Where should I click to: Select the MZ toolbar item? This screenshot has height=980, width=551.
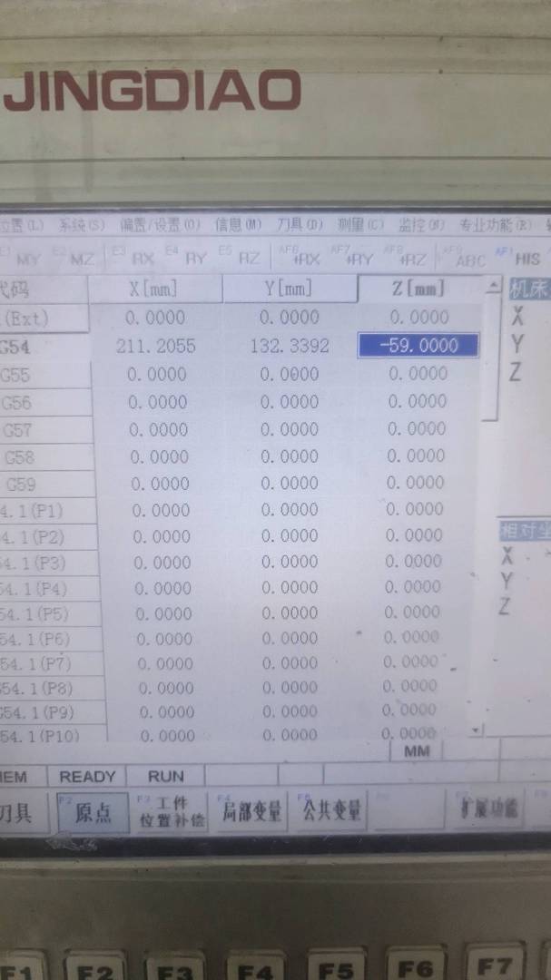[x=82, y=259]
